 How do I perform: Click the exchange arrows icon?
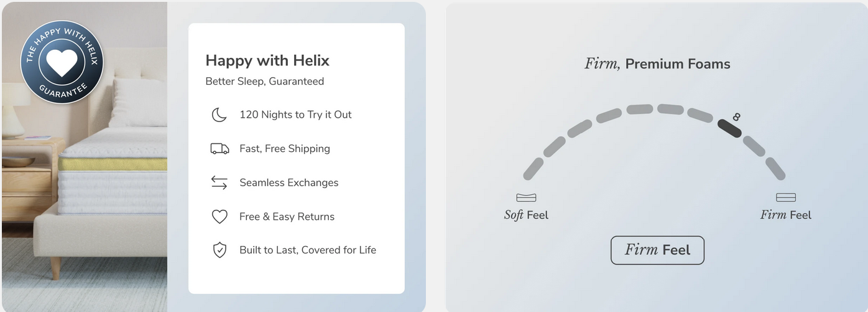tap(219, 182)
